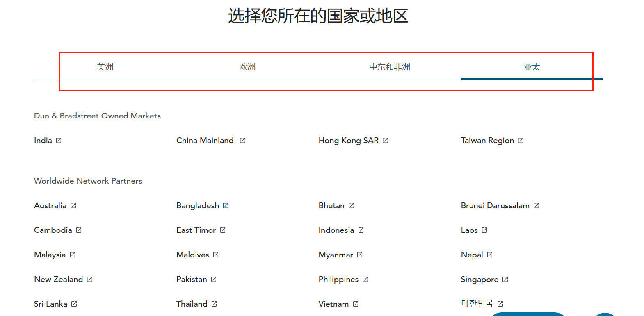Viewport: 644px width, 316px height.
Task: Go to the Hong Kong SAR site
Action: pos(349,140)
